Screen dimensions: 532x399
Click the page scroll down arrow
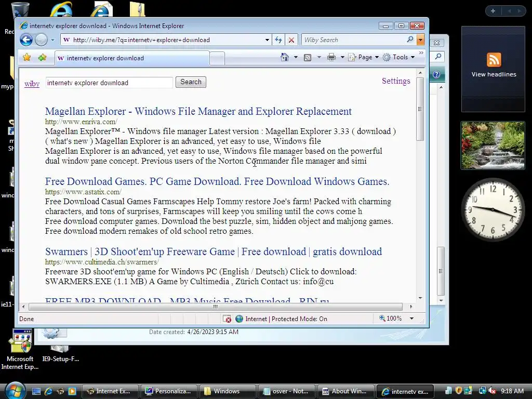(x=420, y=298)
